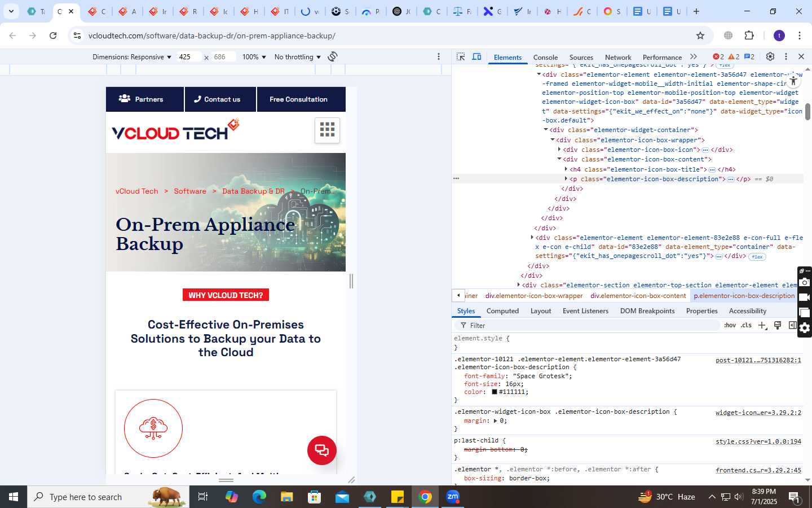Open the red chat bubble widget
Viewport: 812px width, 508px height.
tap(322, 450)
